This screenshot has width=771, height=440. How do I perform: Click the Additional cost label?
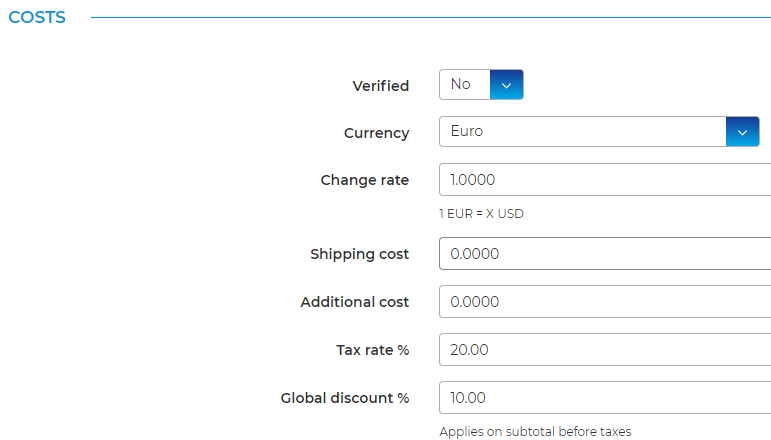tap(354, 302)
